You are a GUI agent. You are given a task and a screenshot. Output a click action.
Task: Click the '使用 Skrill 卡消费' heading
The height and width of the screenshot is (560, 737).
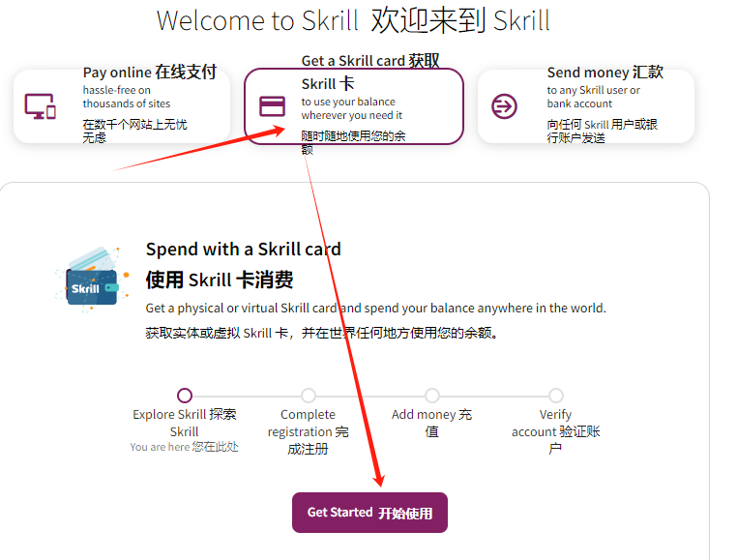coord(220,280)
